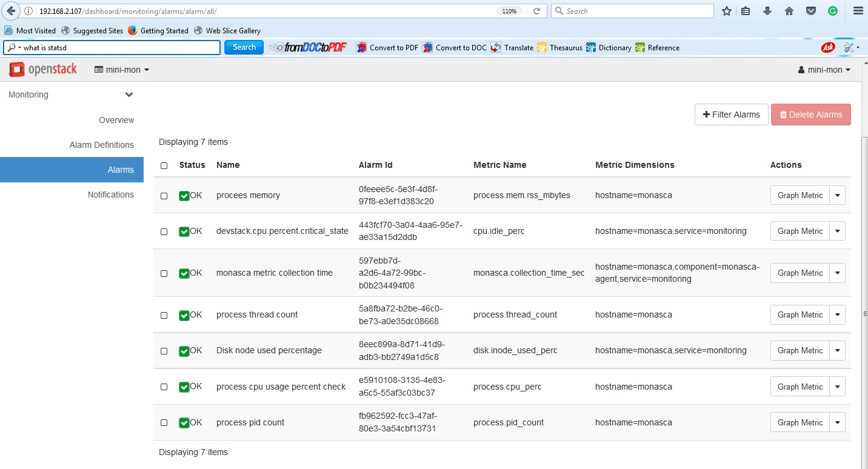
Task: Click Graph Metric for process thread count
Action: [x=800, y=314]
